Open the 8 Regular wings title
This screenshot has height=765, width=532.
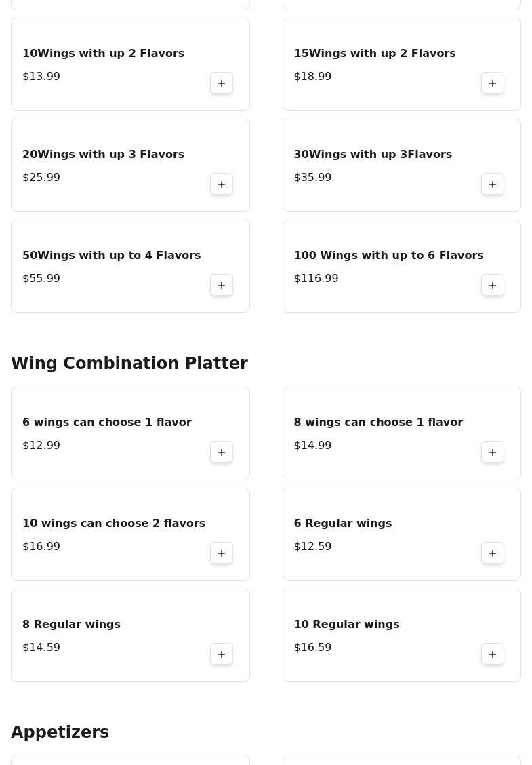[71, 624]
